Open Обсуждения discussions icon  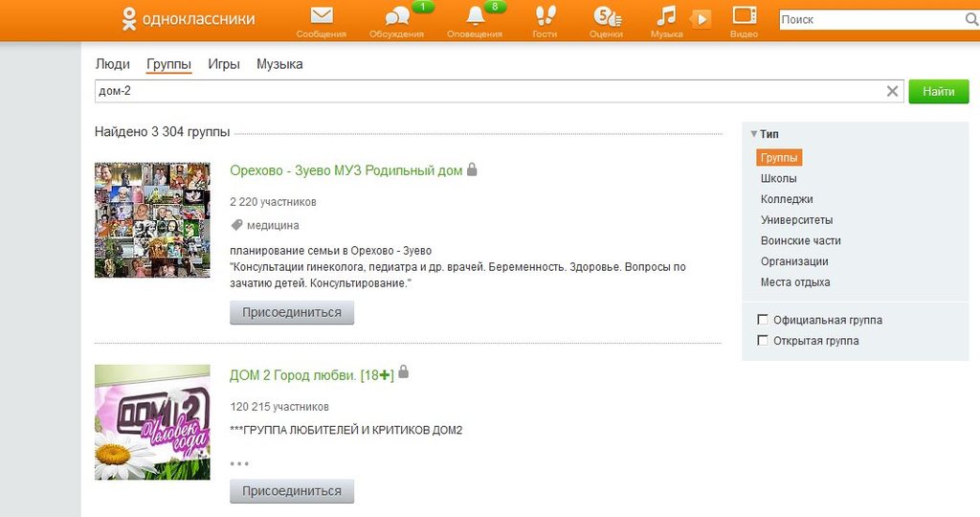point(397,16)
